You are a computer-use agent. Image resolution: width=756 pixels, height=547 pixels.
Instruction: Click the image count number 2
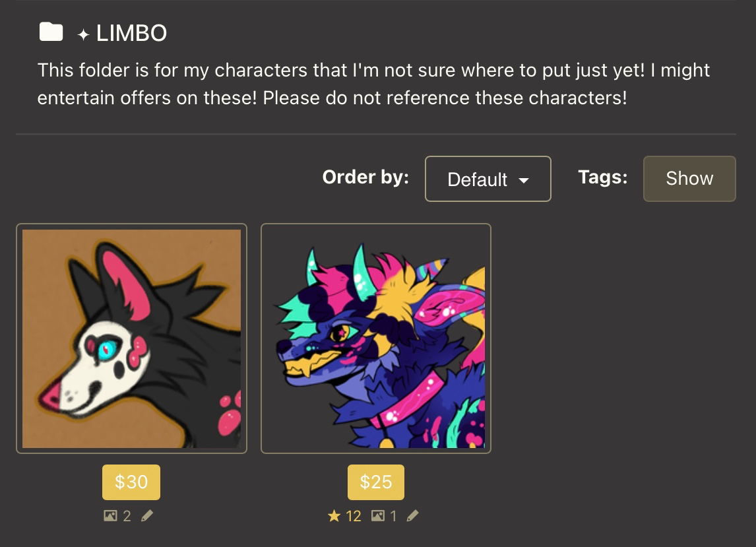127,516
